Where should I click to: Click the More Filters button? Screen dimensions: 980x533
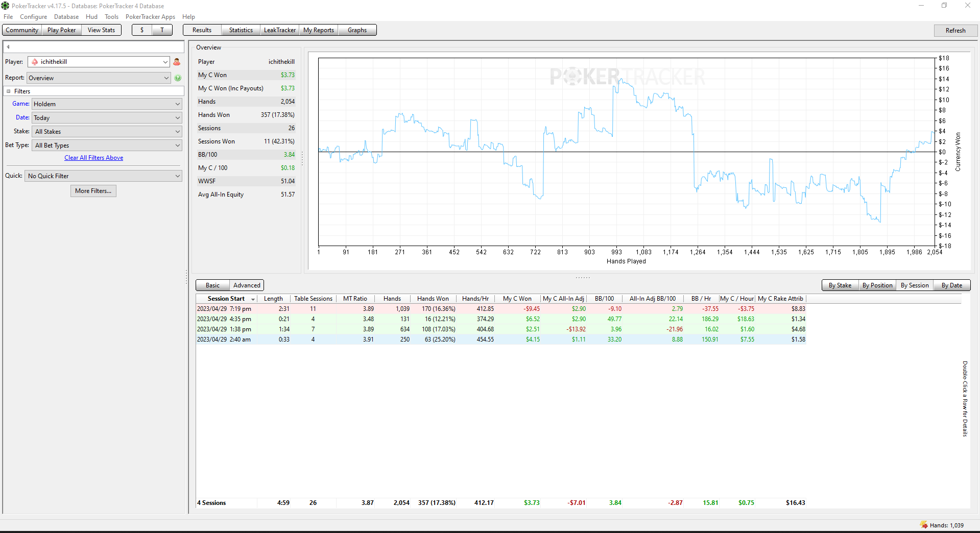click(x=93, y=191)
